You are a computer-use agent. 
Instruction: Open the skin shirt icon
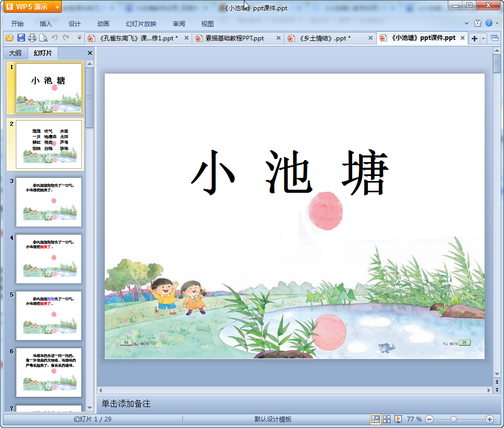[477, 23]
